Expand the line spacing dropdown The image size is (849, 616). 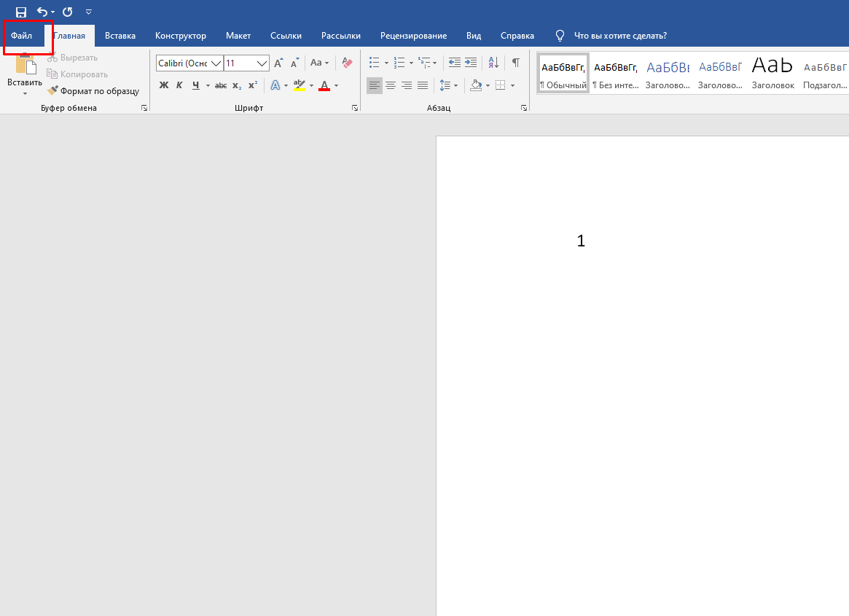click(x=456, y=85)
